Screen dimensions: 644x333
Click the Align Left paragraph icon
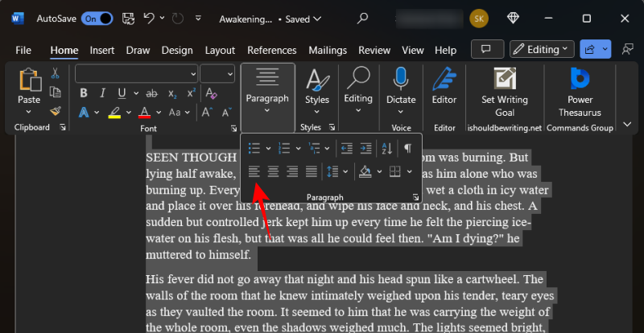[254, 171]
